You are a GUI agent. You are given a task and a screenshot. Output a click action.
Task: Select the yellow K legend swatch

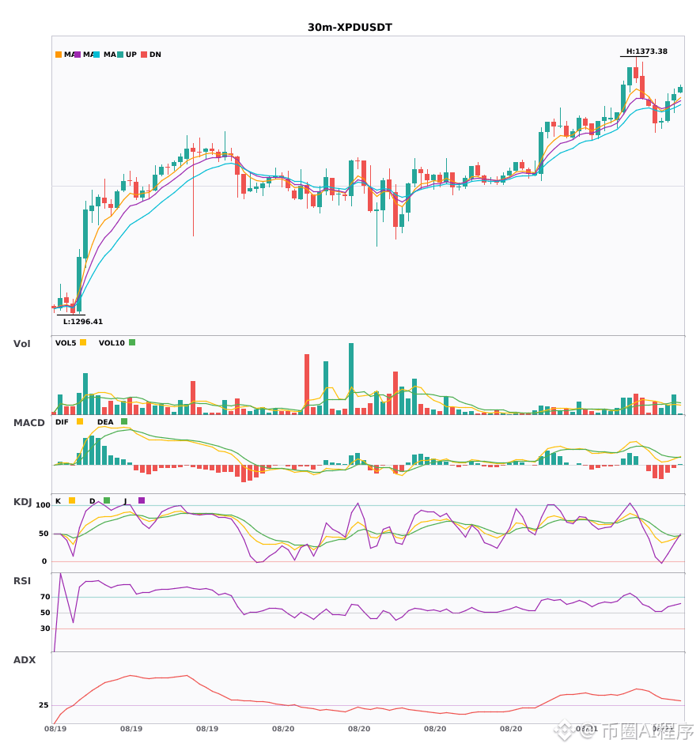pos(72,500)
